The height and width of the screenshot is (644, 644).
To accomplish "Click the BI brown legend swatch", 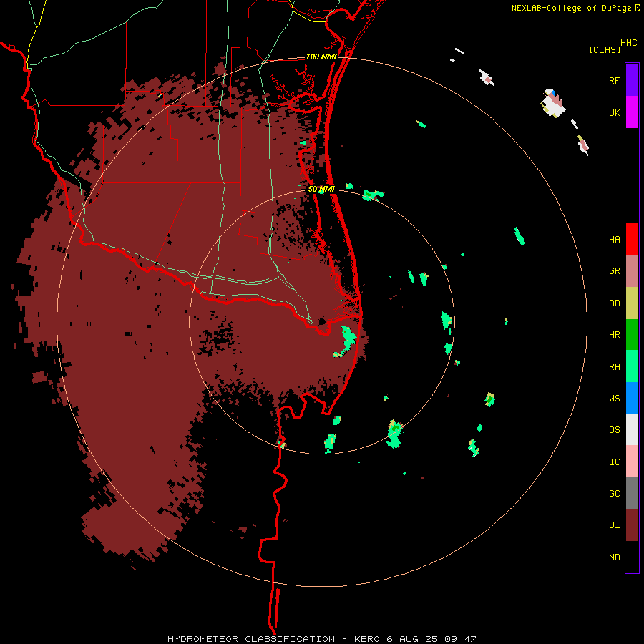I will 632,525.
